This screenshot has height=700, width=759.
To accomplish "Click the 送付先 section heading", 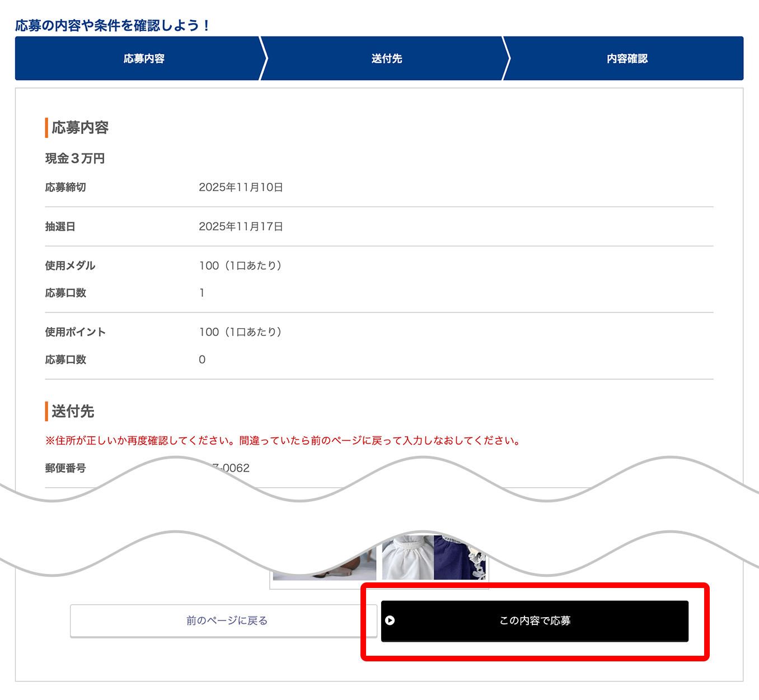I will (73, 412).
